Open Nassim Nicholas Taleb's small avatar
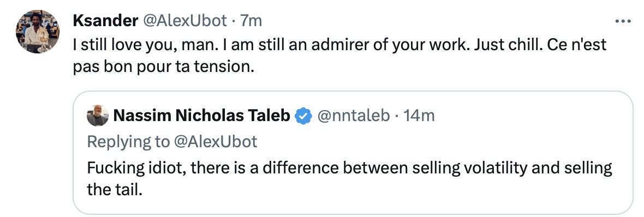Image resolution: width=644 pixels, height=217 pixels. point(98,116)
